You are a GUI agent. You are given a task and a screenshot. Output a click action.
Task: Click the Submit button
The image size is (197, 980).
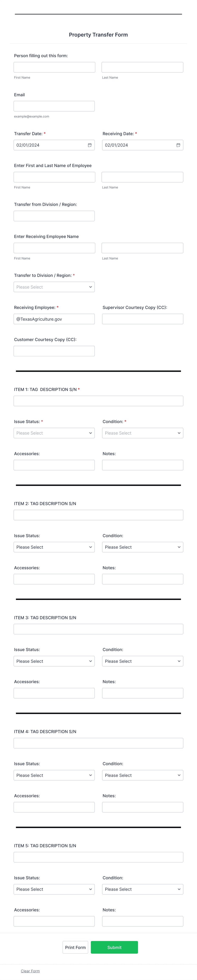115,947
